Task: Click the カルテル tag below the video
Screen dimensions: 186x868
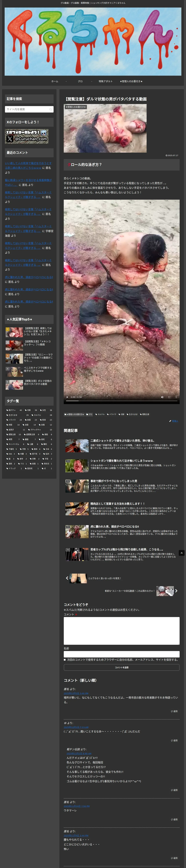Action: 100,414
